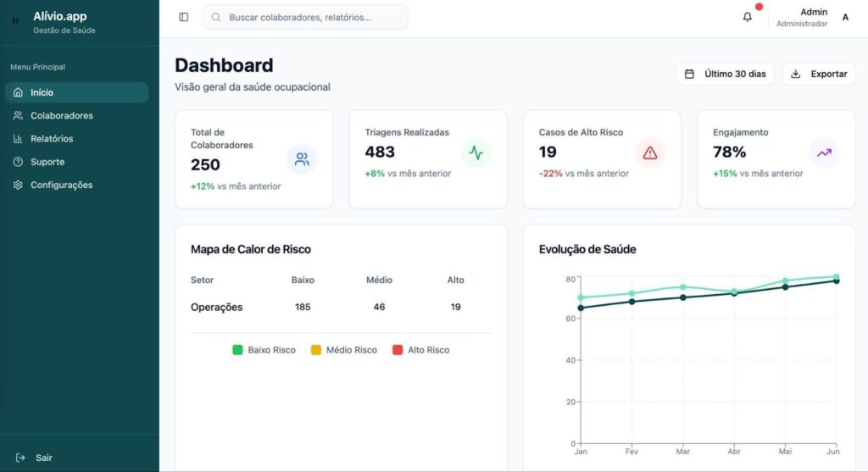Click the admin avatar with letter A

[845, 17]
